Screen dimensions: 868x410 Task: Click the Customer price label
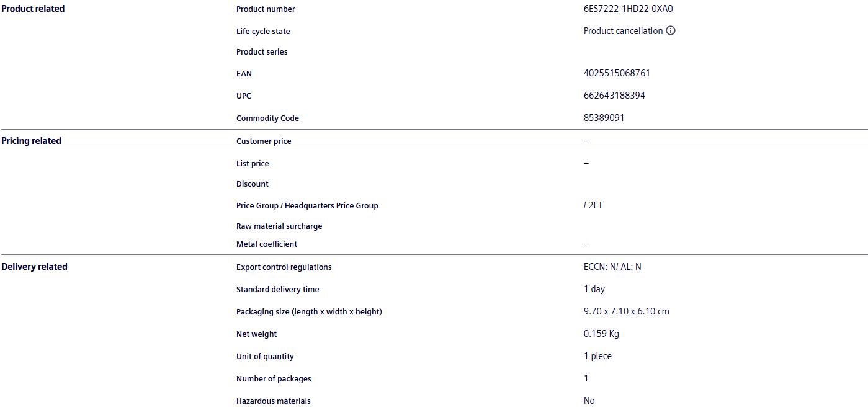[x=264, y=141]
